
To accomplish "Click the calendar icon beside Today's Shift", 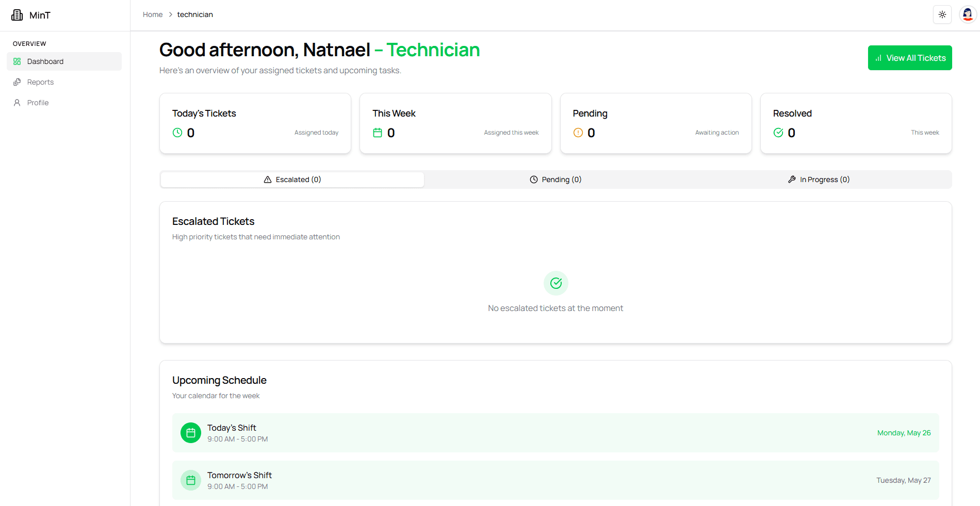I will (190, 433).
